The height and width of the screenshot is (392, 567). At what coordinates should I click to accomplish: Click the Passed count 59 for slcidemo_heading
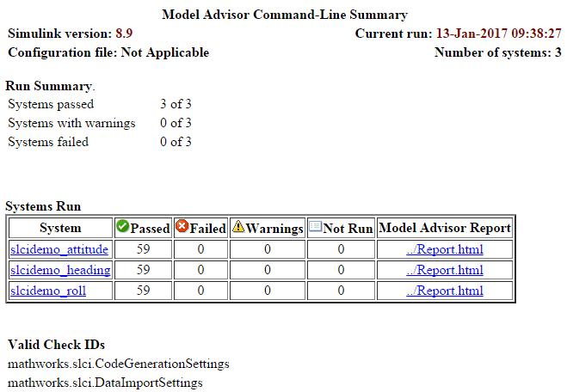click(143, 270)
